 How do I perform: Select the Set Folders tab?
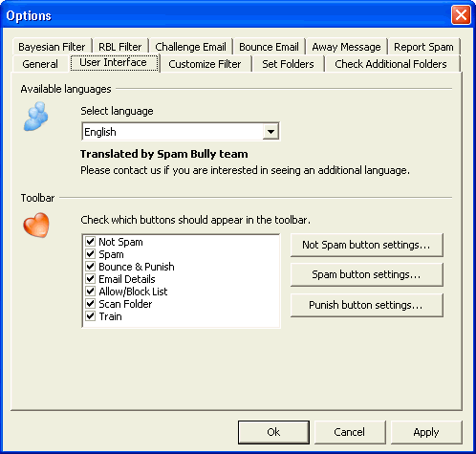[x=288, y=64]
